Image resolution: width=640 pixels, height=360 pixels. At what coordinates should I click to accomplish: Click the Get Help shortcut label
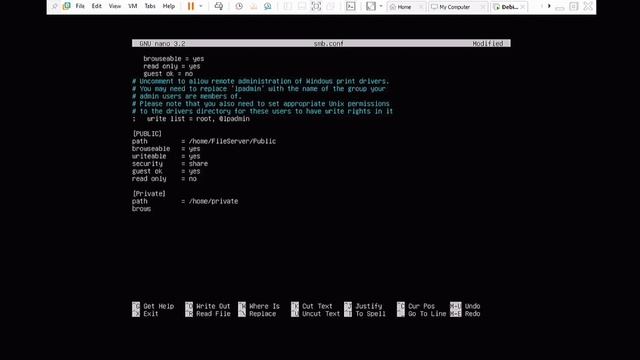(x=158, y=306)
